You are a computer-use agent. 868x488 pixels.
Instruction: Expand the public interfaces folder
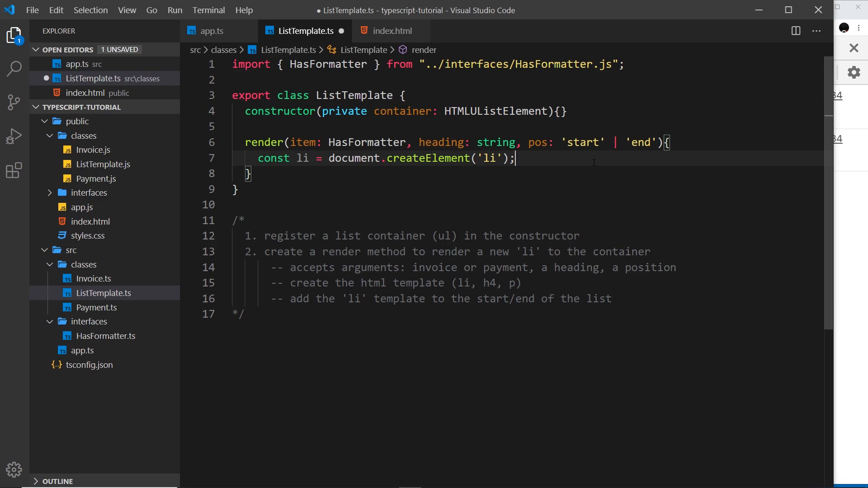(50, 192)
